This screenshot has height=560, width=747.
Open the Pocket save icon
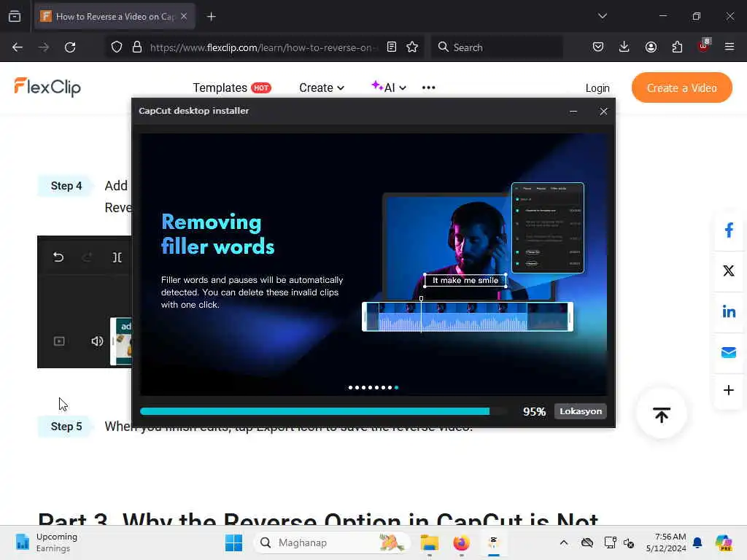point(598,47)
